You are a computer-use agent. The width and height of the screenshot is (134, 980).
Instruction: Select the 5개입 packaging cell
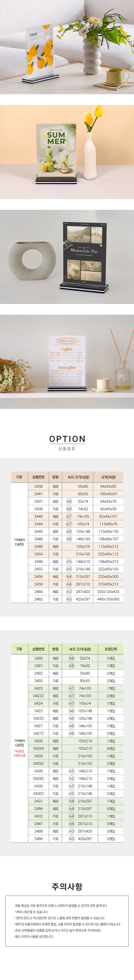111,808
